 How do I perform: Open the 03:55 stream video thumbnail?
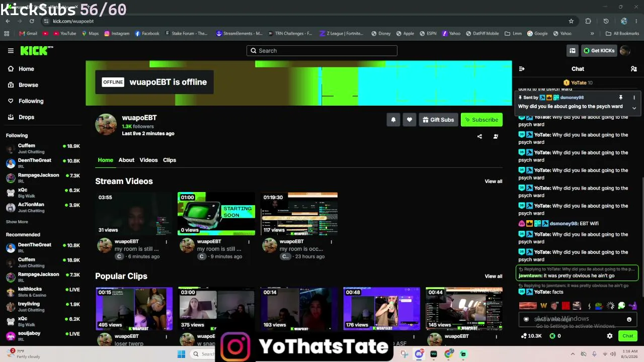click(x=134, y=214)
